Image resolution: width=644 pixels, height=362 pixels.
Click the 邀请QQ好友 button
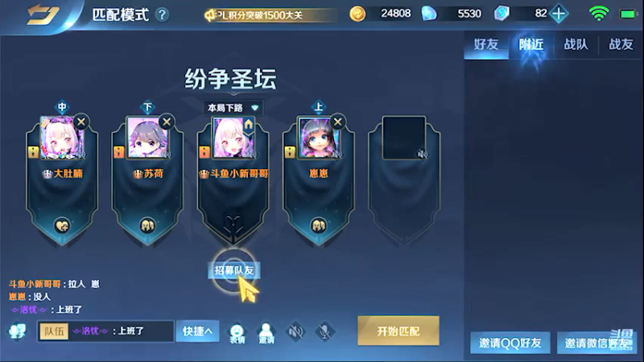(x=510, y=343)
